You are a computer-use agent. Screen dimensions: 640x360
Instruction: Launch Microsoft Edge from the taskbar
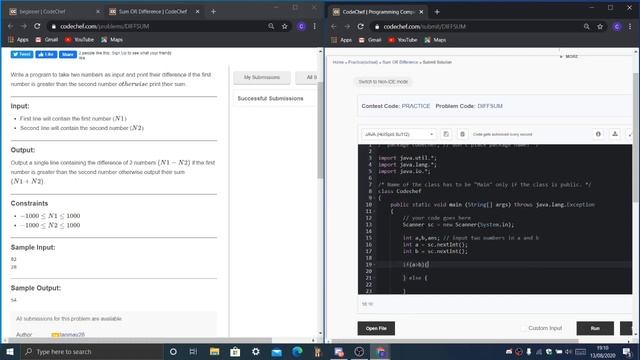297,351
